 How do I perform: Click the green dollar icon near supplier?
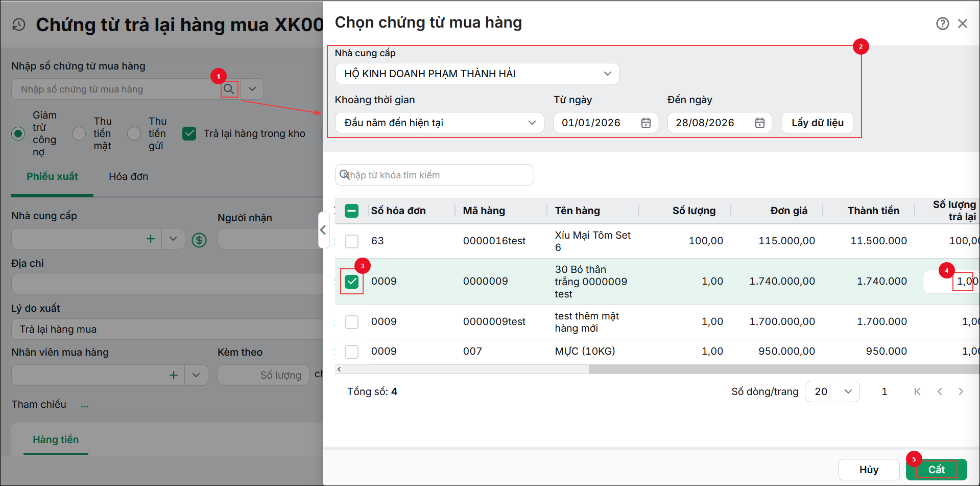coord(199,240)
